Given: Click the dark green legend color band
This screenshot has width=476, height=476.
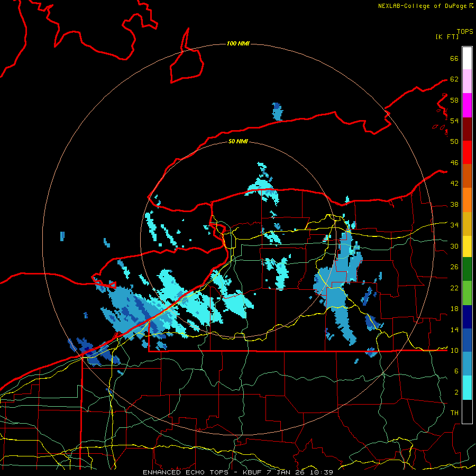Looking at the screenshot, I should point(467,269).
